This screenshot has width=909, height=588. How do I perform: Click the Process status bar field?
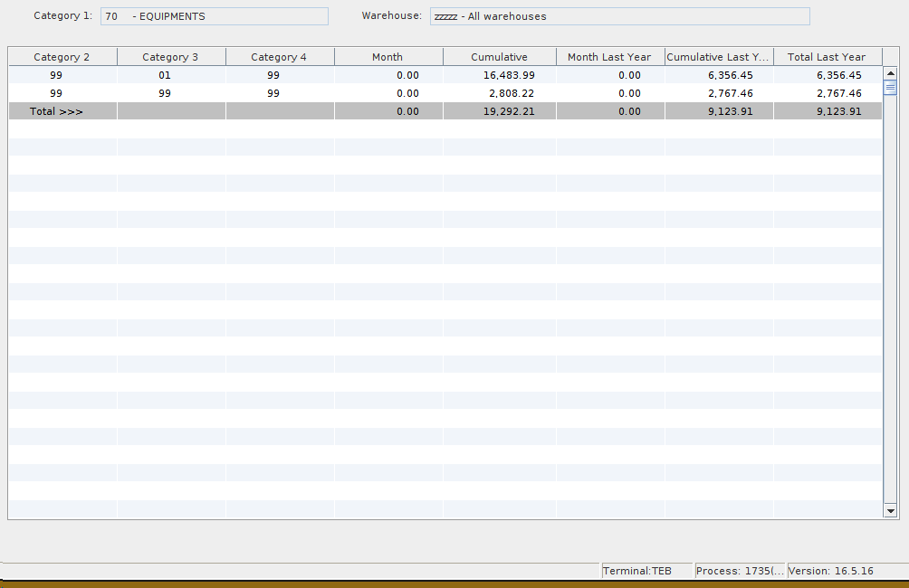[740, 571]
